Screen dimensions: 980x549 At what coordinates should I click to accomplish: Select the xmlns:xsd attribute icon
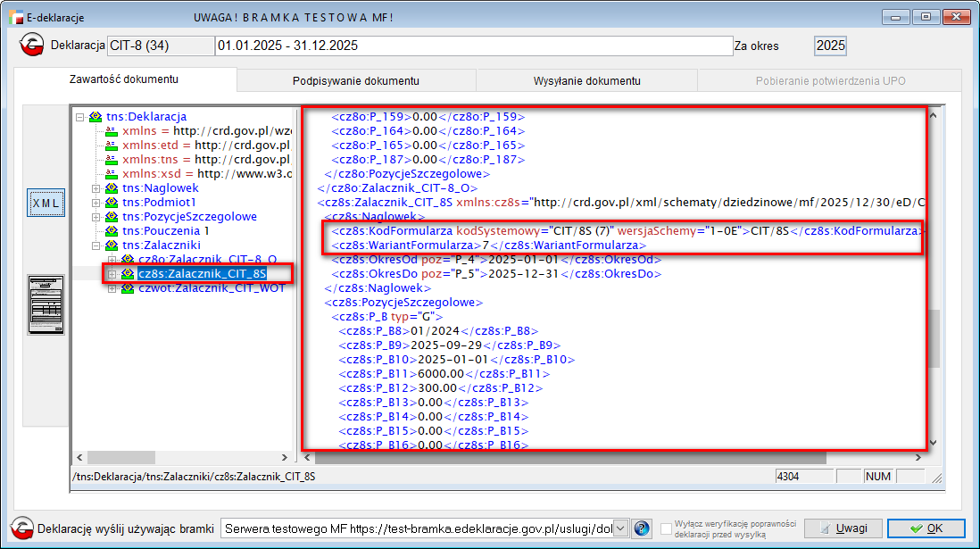click(x=112, y=174)
